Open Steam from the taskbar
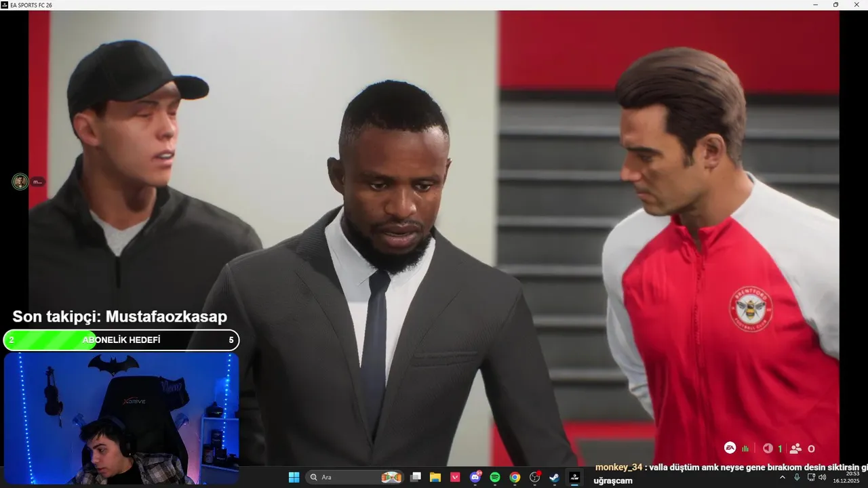This screenshot has height=488, width=868. [554, 477]
